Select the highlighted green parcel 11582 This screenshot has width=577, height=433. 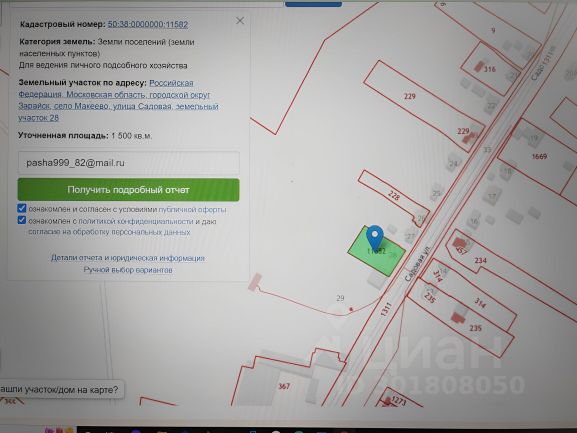(x=376, y=252)
